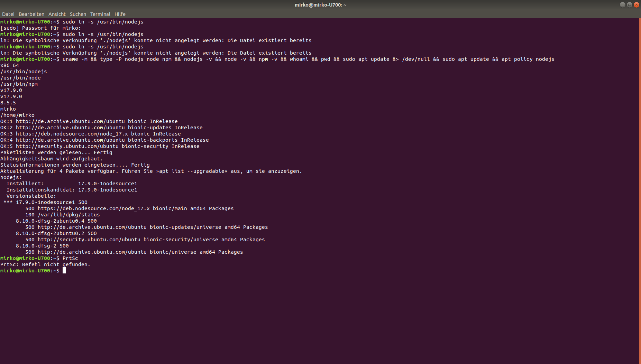Click the '[sudo] Passwort für mirko:' line
The height and width of the screenshot is (364, 641).
point(41,28)
